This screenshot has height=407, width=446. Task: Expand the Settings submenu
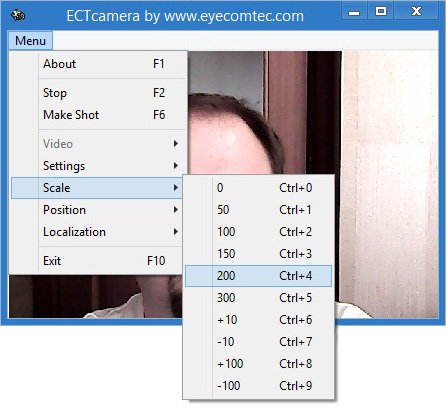point(98,166)
